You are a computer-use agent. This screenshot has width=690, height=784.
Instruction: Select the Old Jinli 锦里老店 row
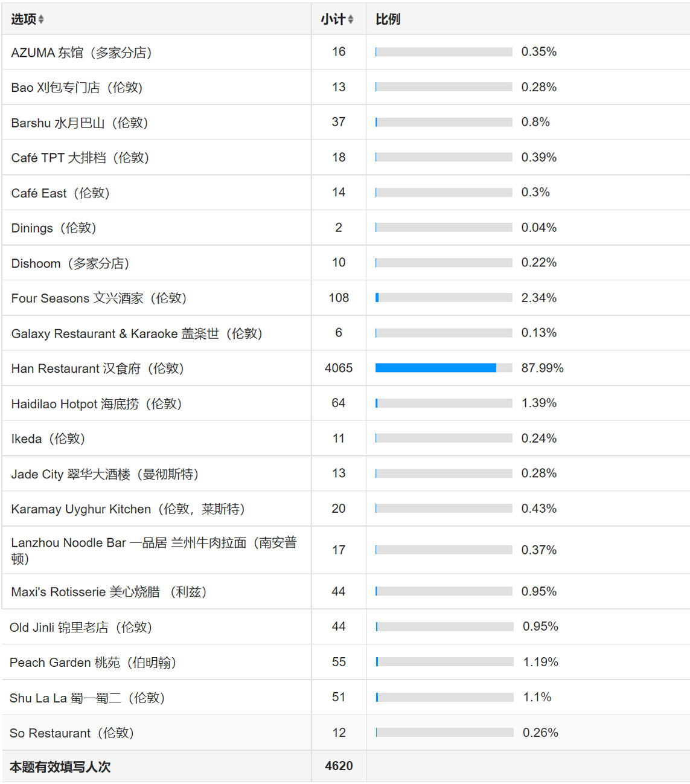(x=346, y=627)
